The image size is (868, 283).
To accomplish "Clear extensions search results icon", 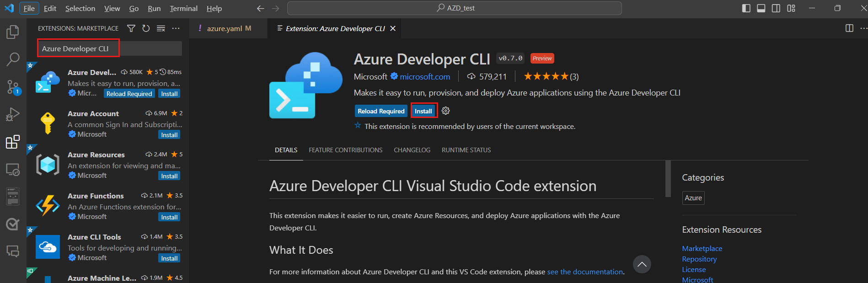I will (x=161, y=28).
